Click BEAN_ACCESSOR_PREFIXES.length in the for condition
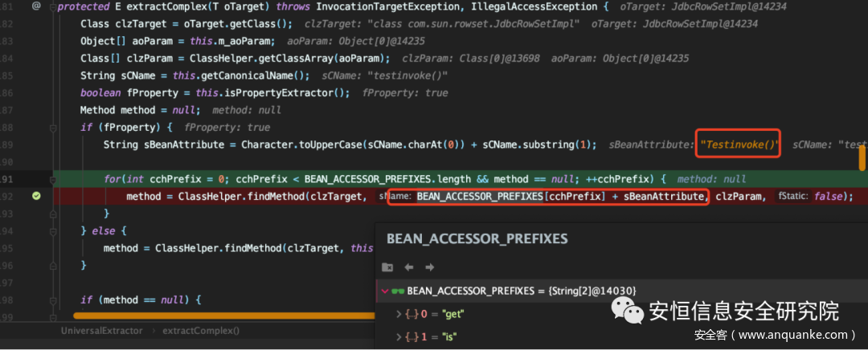This screenshot has height=350, width=868. point(387,179)
